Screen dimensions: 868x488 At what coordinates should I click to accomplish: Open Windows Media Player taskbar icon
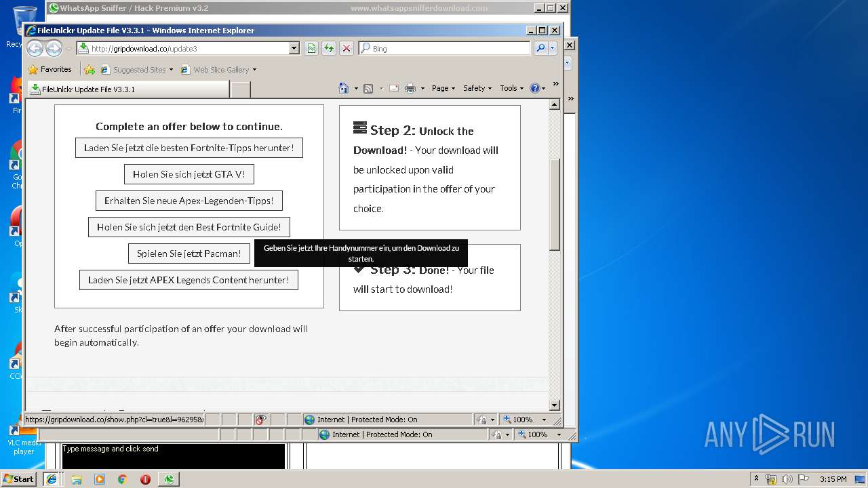point(100,479)
